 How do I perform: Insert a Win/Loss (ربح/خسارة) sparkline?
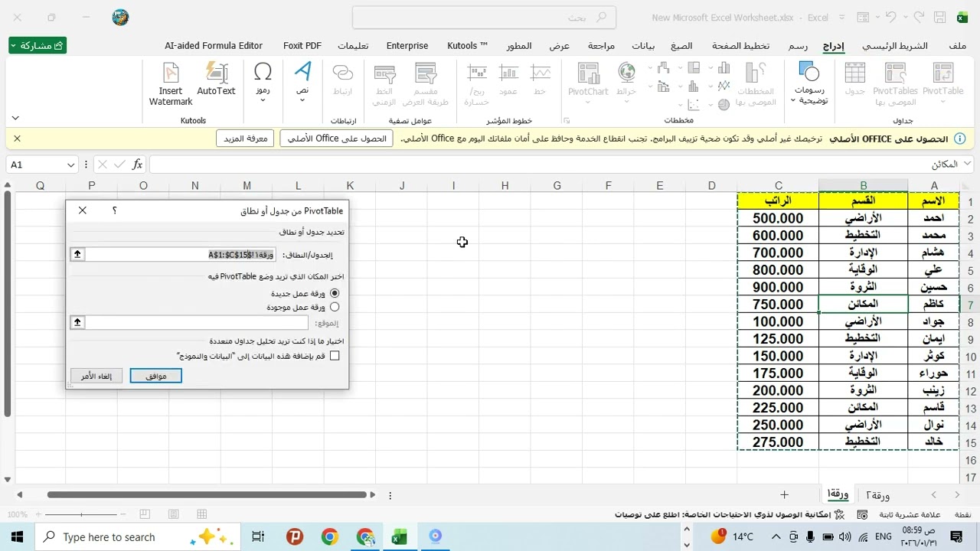(x=476, y=83)
